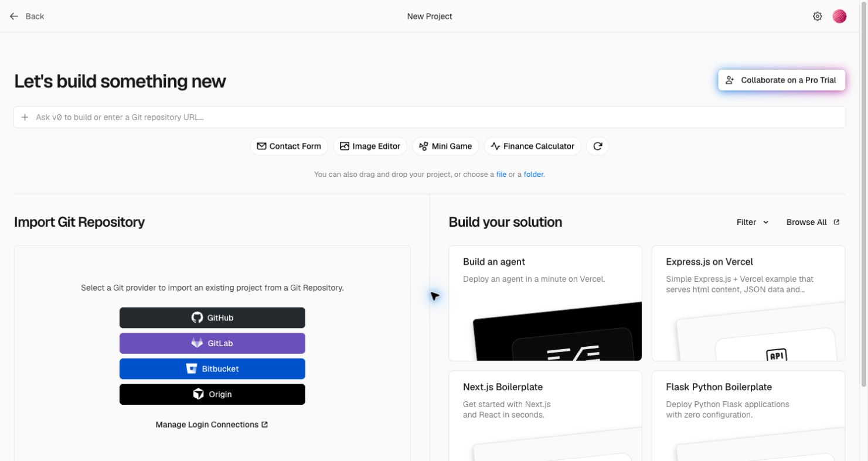Import from Origin provider
This screenshot has width=868, height=461.
tap(212, 394)
